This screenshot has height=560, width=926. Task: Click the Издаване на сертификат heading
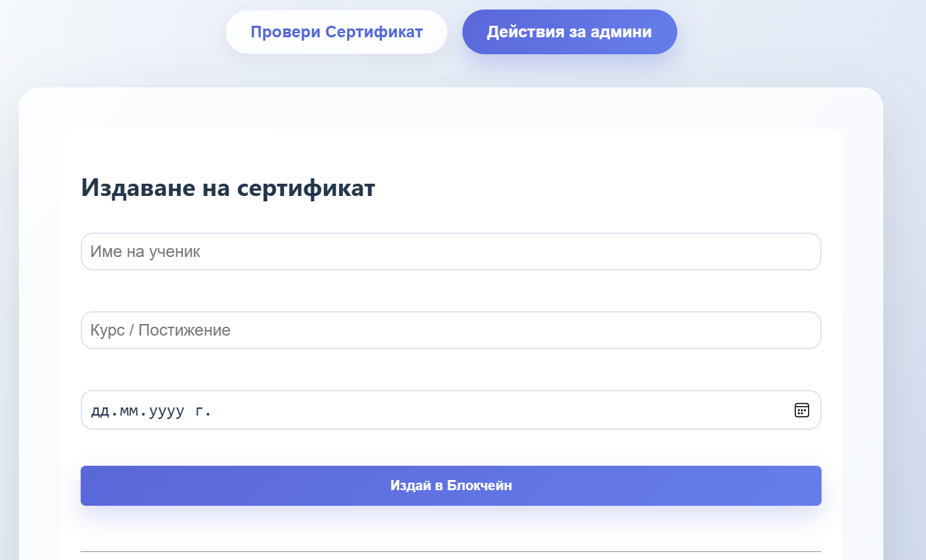click(x=228, y=188)
